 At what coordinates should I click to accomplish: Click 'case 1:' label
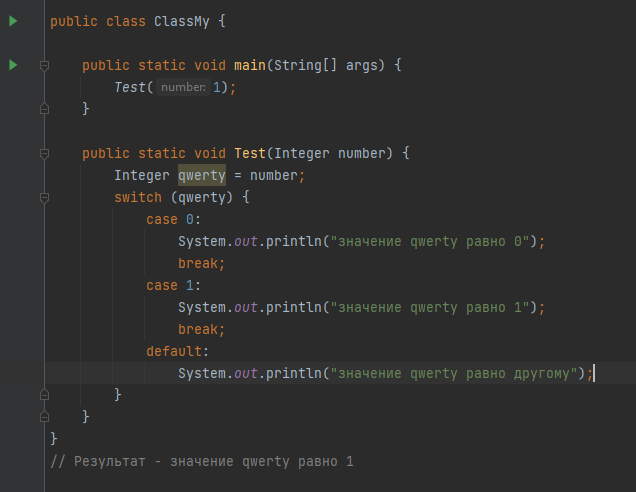coord(173,286)
